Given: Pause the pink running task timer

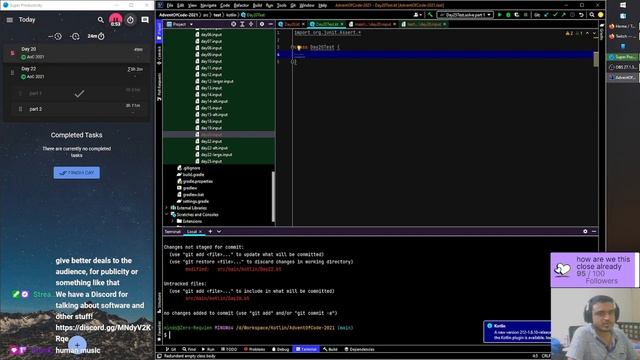Looking at the screenshot, I should point(116,20).
